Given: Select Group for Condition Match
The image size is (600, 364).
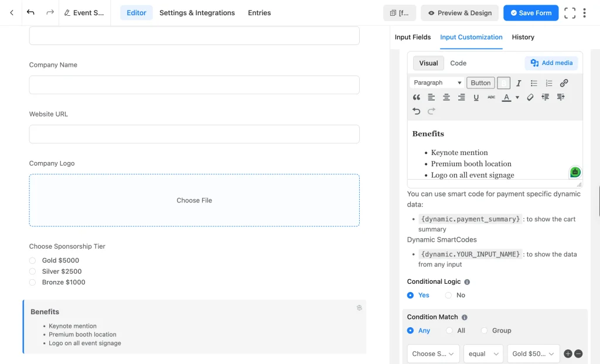Looking at the screenshot, I should [x=496, y=331].
